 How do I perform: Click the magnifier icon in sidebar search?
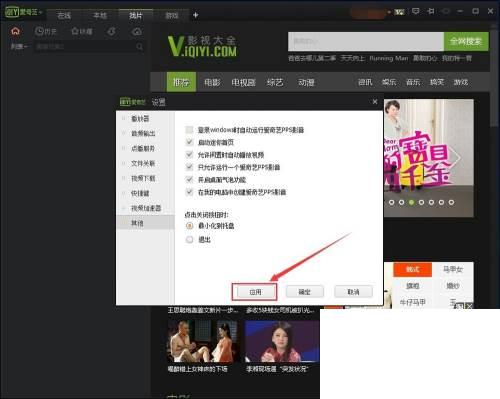click(140, 47)
